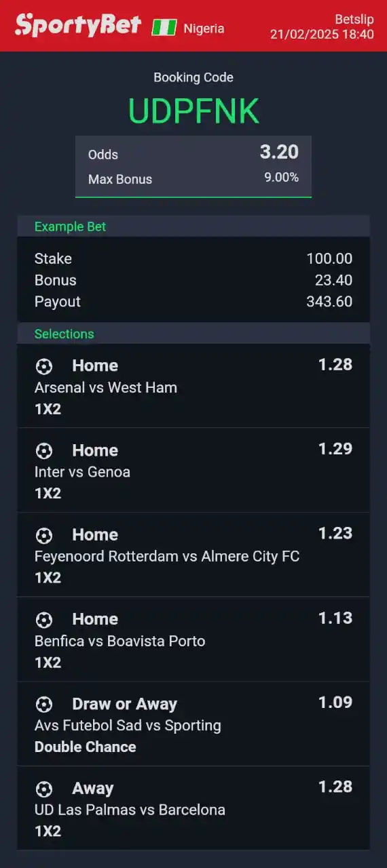Click the soccer ball icon beside Arsenal vs West Ham
Screen dimensions: 387x868
(x=44, y=366)
